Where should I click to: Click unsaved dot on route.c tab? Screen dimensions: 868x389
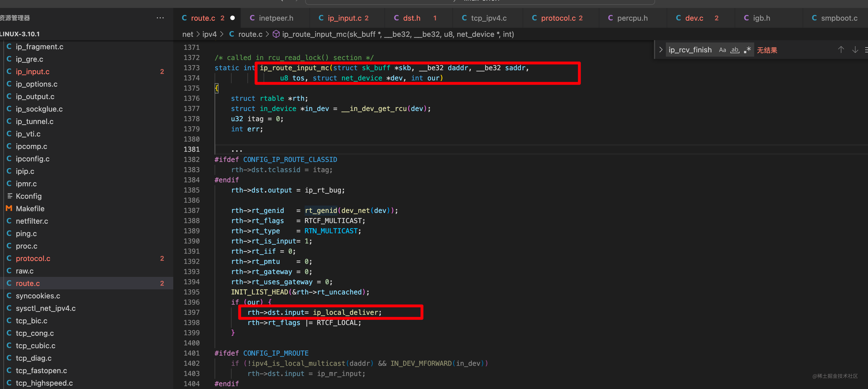click(232, 18)
